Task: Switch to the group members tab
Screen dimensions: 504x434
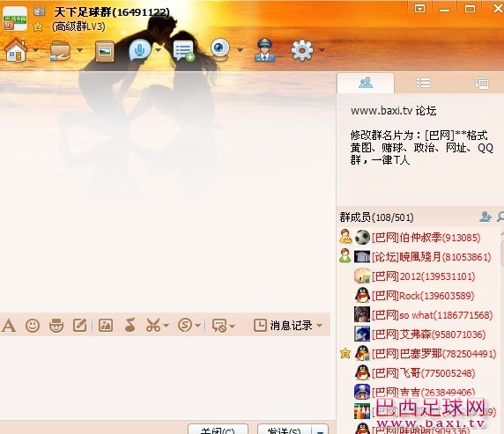Action: pos(366,83)
